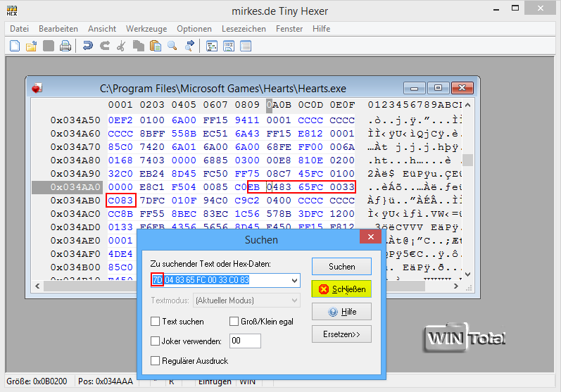The height and width of the screenshot is (392, 561).
Task: Toggle the Groß/Klein egal checkbox
Action: 234,321
